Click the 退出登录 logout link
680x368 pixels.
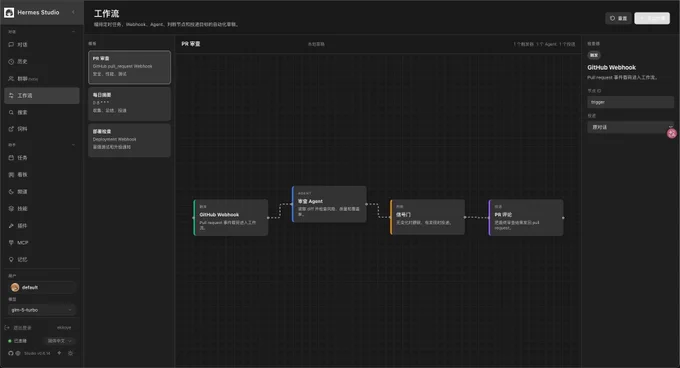coord(18,328)
